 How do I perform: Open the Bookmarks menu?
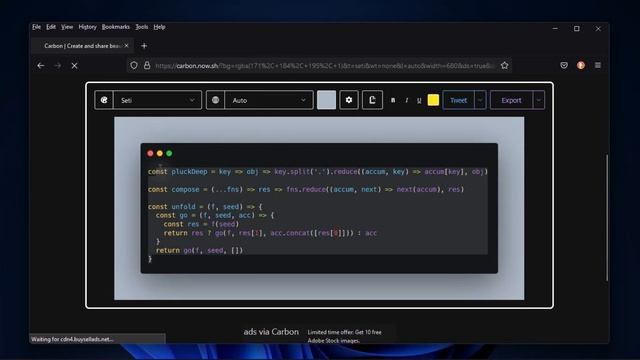click(x=116, y=27)
